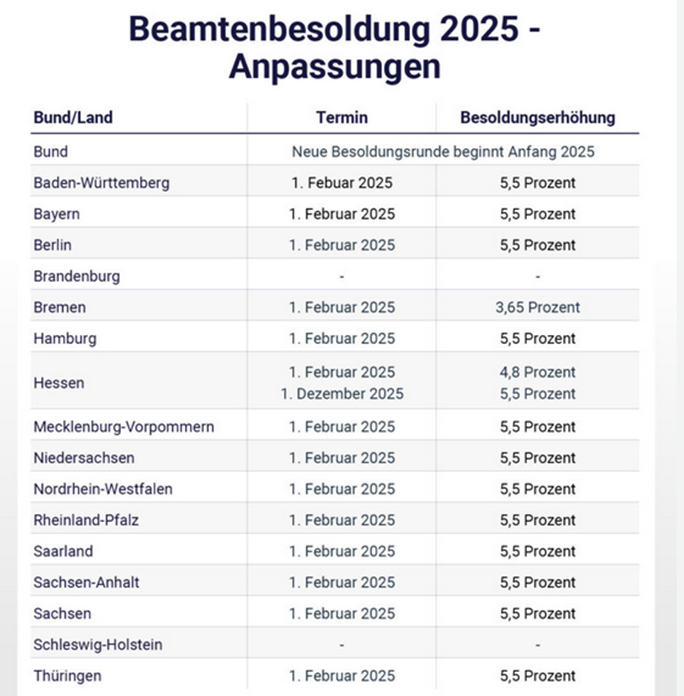684x696 pixels.
Task: Click the "1. Febuar 2025" date for Baden-Württemberg
Action: click(342, 183)
